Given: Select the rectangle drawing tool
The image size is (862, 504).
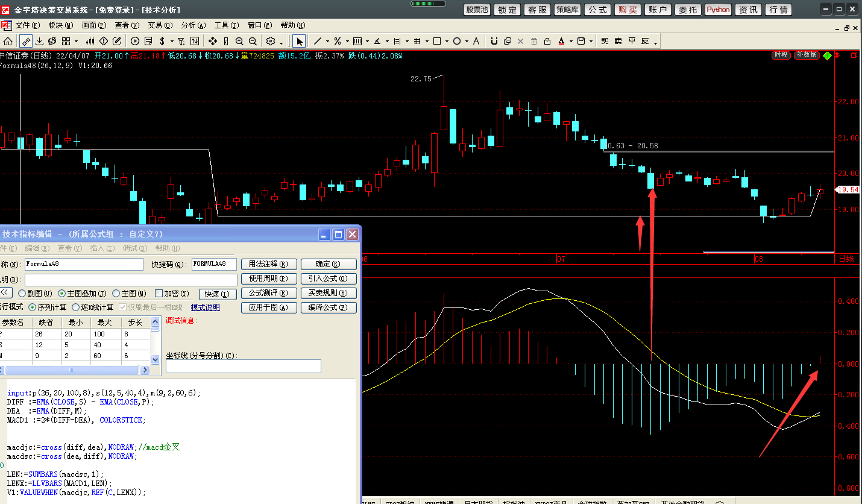Looking at the screenshot, I should tap(437, 41).
